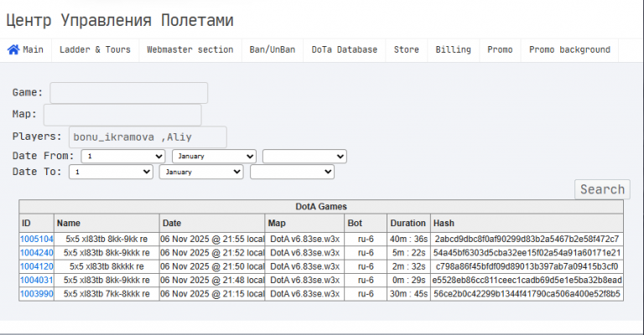This screenshot has width=644, height=335.
Task: Open game ID 1004120
Action: point(37,266)
